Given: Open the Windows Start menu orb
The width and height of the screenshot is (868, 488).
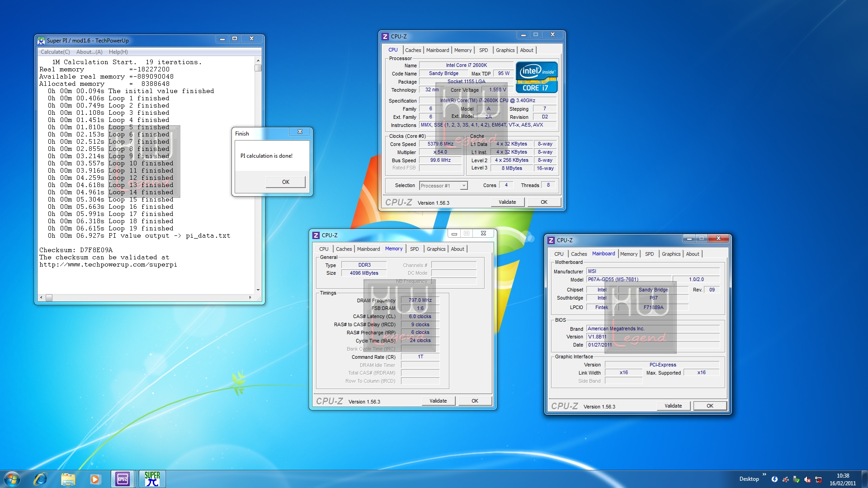Looking at the screenshot, I should coord(12,479).
